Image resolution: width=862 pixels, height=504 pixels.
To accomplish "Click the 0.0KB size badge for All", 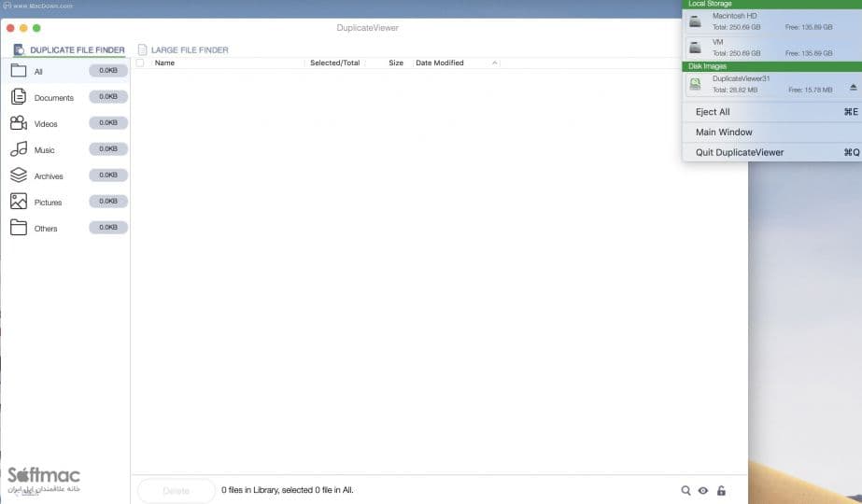I will coord(108,70).
